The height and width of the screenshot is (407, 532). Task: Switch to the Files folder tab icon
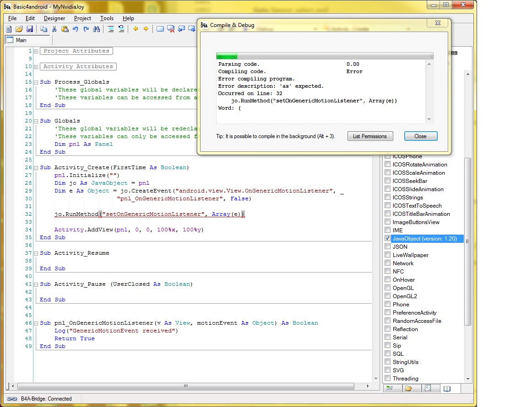click(408, 388)
